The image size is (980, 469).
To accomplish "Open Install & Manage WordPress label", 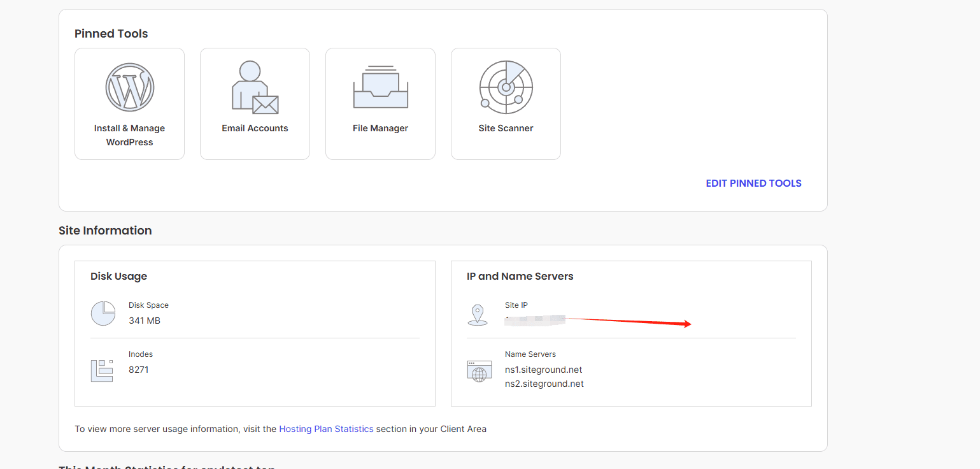I will (x=129, y=135).
